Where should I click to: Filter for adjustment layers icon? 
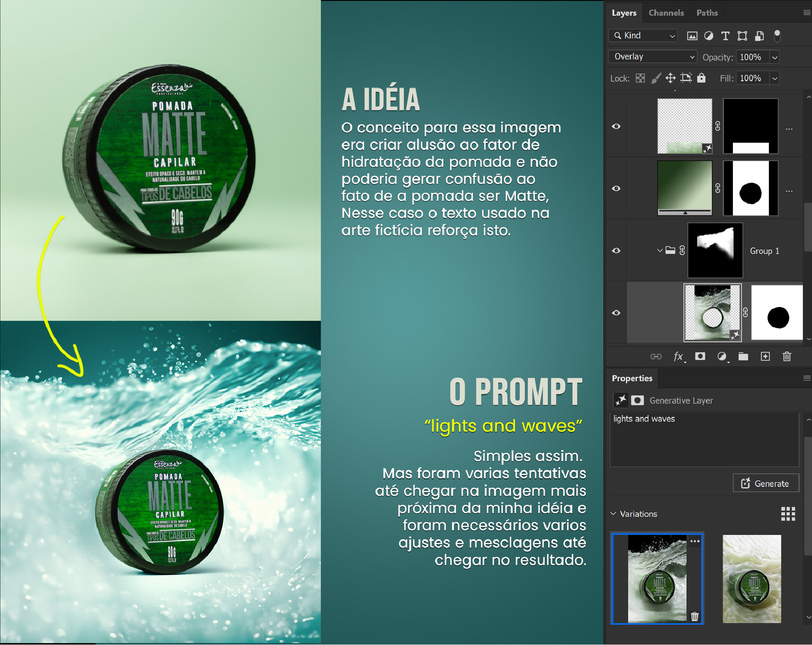pos(709,36)
